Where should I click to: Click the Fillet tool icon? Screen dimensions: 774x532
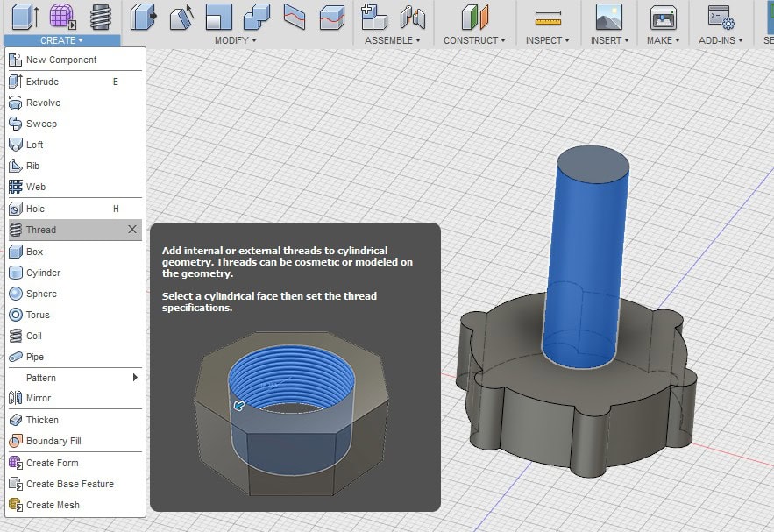point(181,17)
